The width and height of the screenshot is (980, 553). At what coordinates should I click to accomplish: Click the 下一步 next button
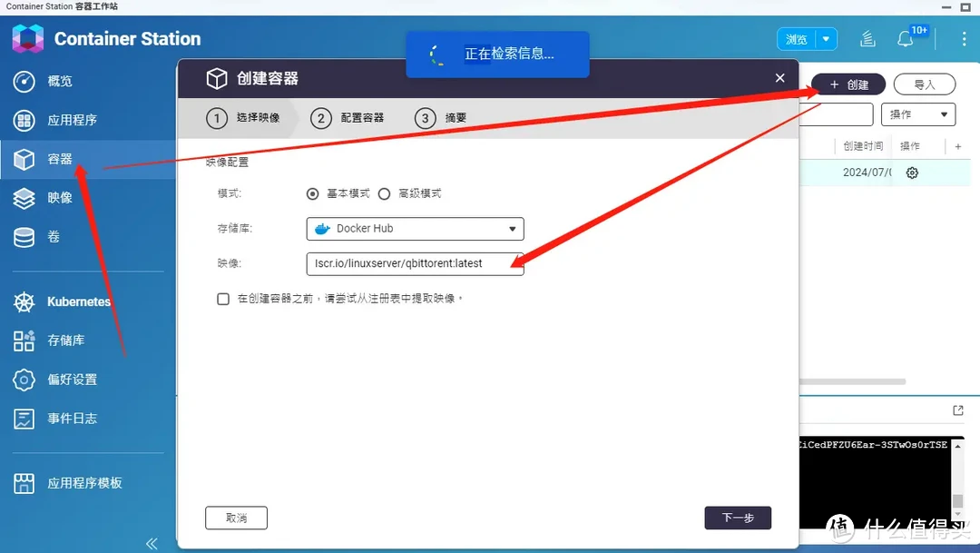[x=738, y=518]
